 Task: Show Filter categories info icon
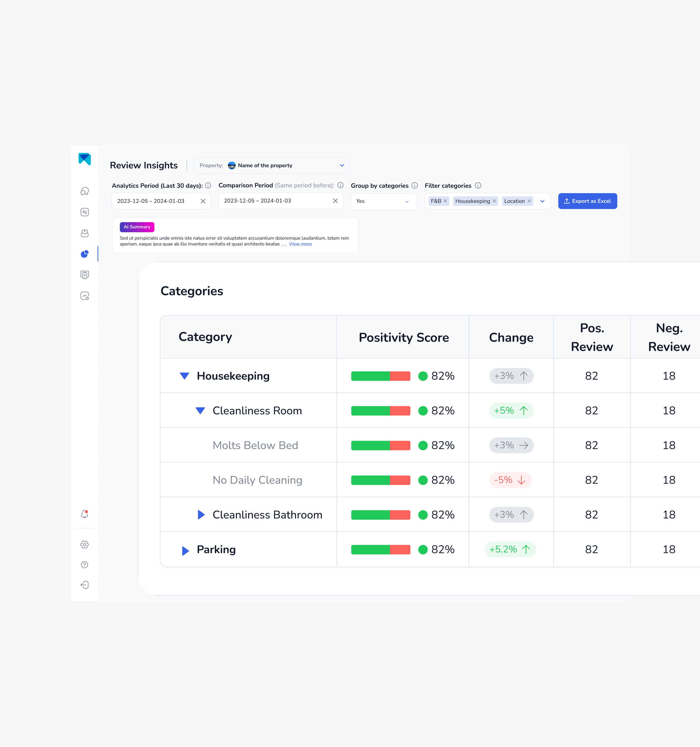478,186
